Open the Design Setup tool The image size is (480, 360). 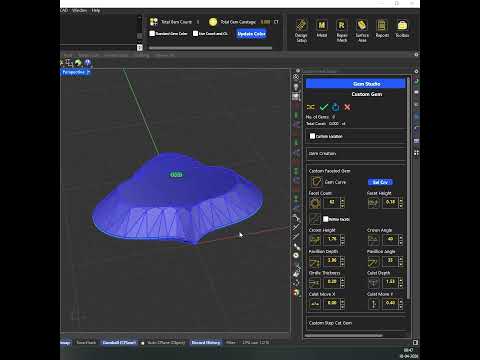[301, 30]
